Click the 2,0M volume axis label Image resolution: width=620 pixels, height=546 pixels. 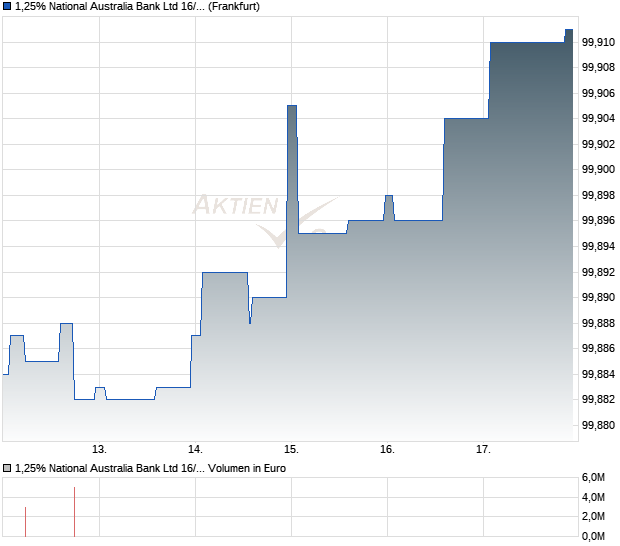point(593,516)
